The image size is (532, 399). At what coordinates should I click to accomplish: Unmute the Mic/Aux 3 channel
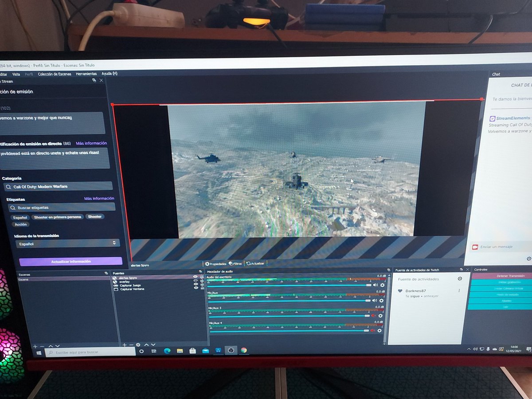click(372, 316)
